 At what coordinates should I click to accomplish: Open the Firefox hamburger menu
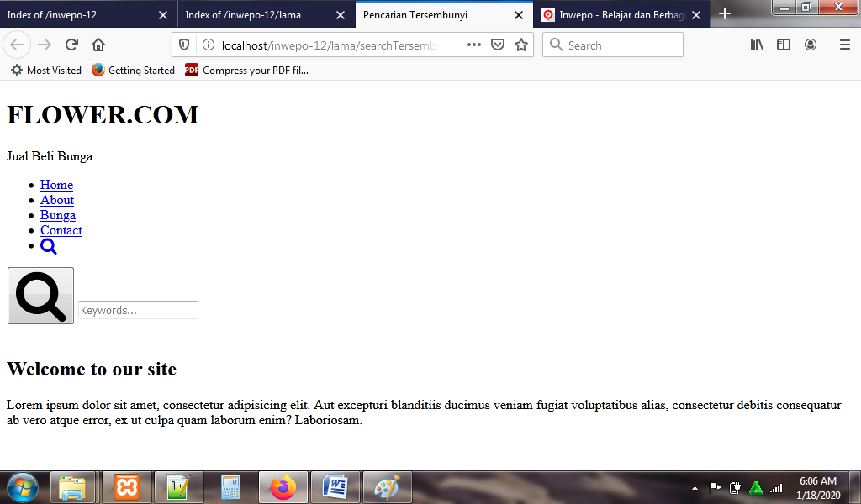pyautogui.click(x=845, y=45)
